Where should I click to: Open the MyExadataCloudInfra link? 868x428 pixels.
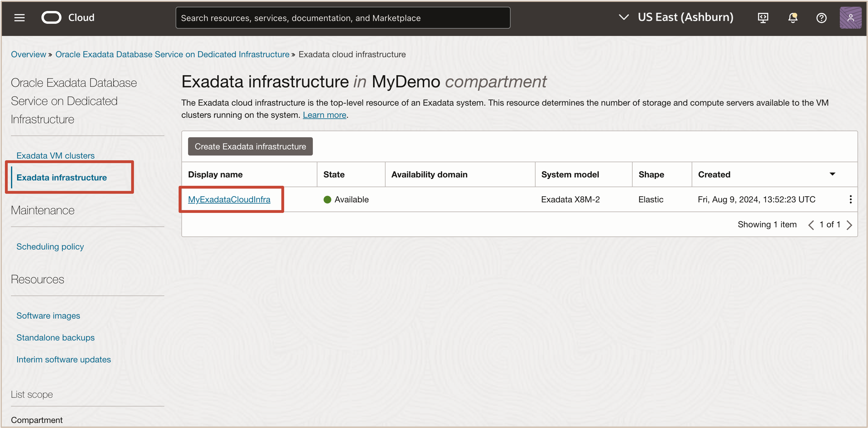229,200
